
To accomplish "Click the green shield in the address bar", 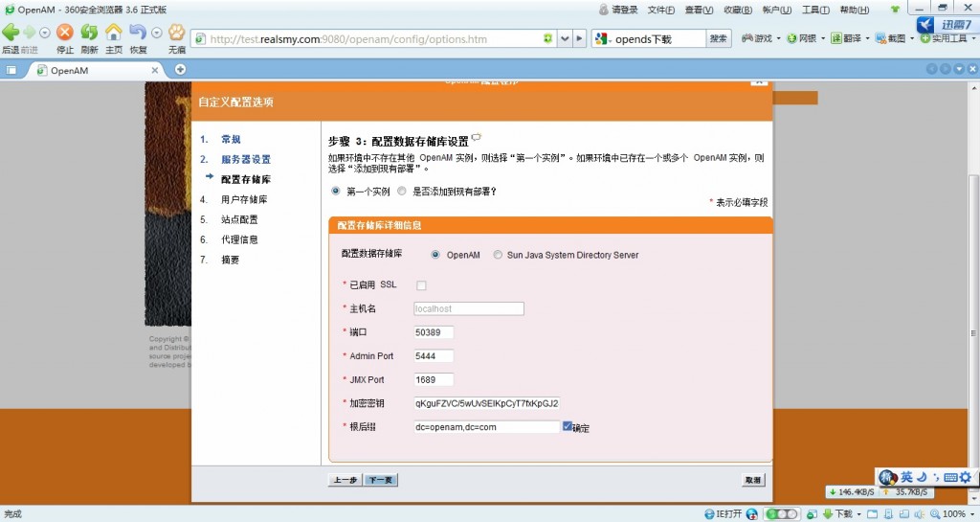I will coord(547,38).
